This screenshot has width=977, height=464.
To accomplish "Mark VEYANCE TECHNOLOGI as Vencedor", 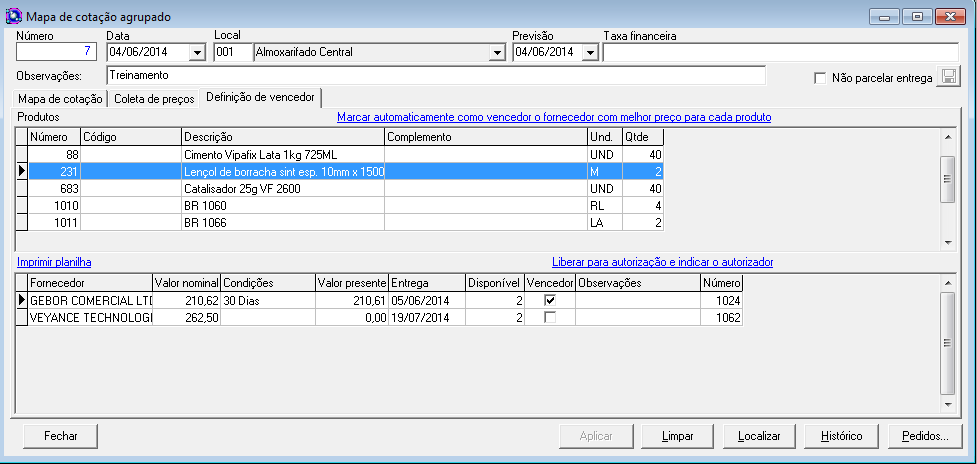I will 549,317.
